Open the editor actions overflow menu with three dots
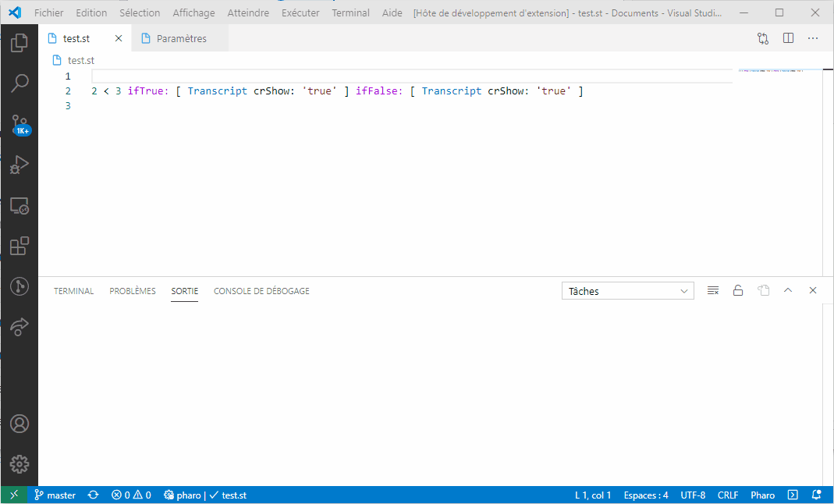The image size is (834, 504). point(813,37)
